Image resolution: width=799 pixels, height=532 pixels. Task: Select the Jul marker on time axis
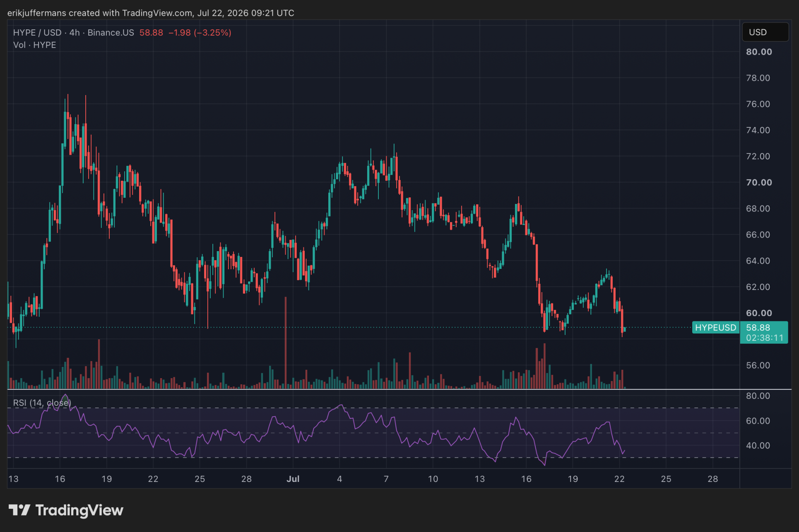click(x=293, y=479)
